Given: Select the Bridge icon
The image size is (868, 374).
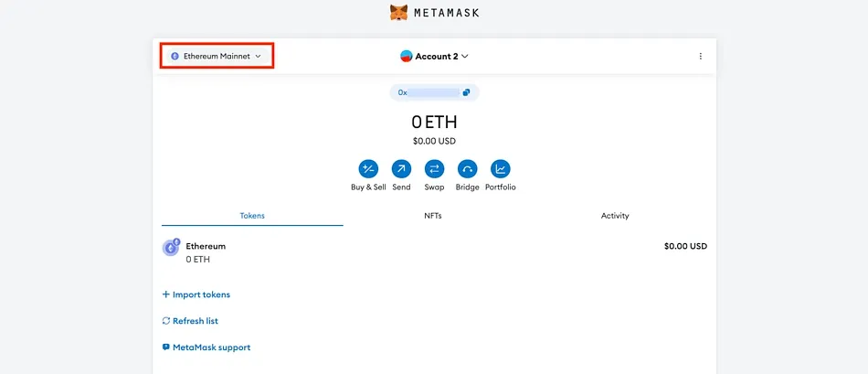Looking at the screenshot, I should click(x=467, y=169).
